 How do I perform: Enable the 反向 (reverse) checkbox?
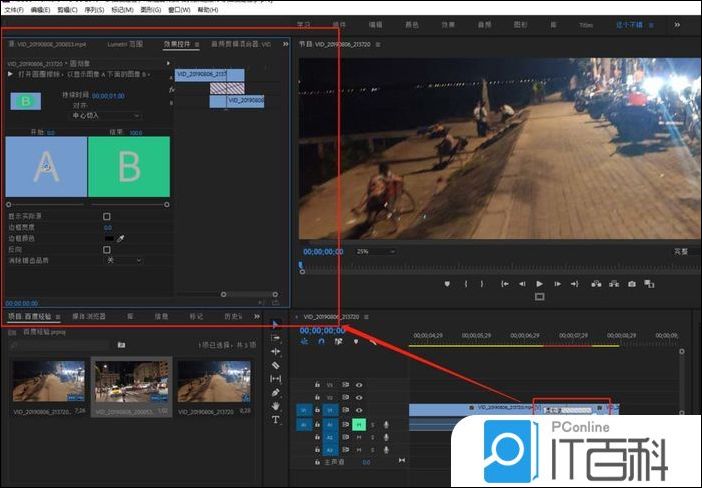pos(107,249)
